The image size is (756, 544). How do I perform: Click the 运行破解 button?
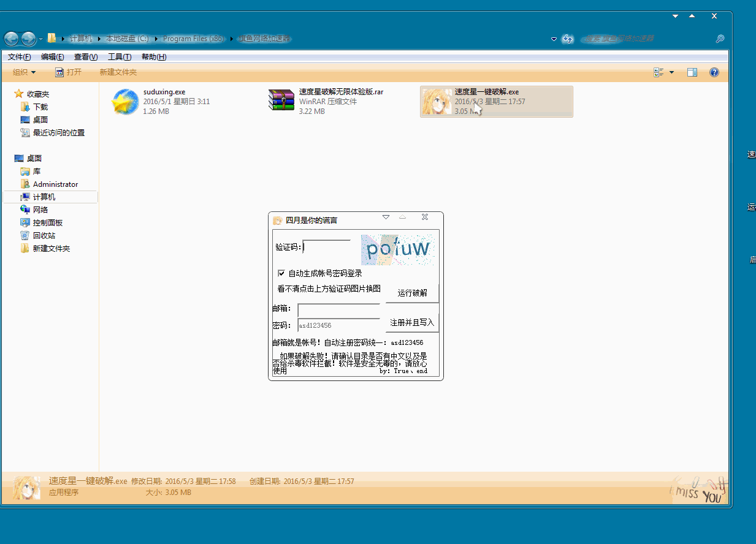click(412, 293)
